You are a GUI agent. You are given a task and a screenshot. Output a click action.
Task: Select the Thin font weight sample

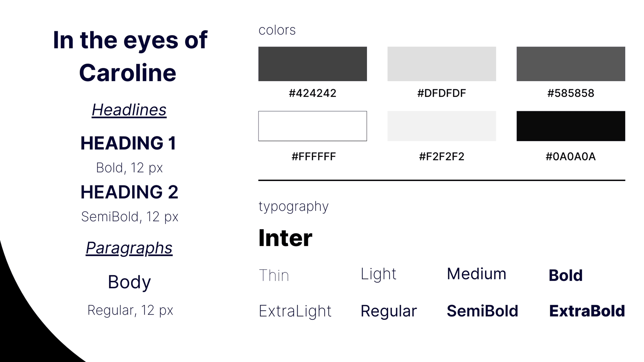tap(274, 275)
